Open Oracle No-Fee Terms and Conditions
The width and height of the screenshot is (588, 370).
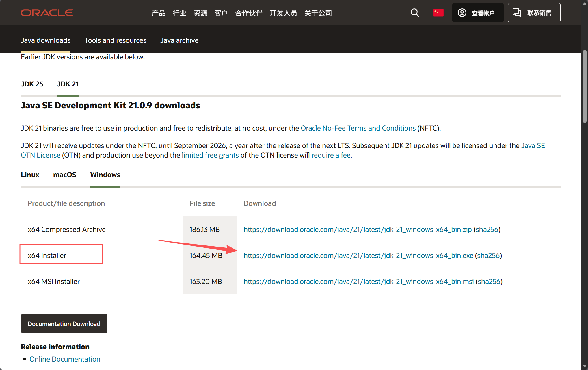[358, 128]
